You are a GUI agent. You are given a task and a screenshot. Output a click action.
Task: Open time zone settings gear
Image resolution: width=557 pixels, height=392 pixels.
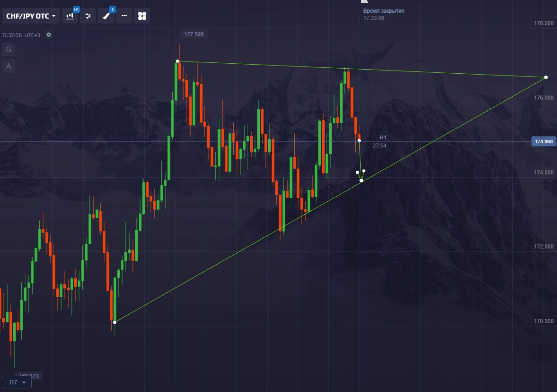pos(49,35)
